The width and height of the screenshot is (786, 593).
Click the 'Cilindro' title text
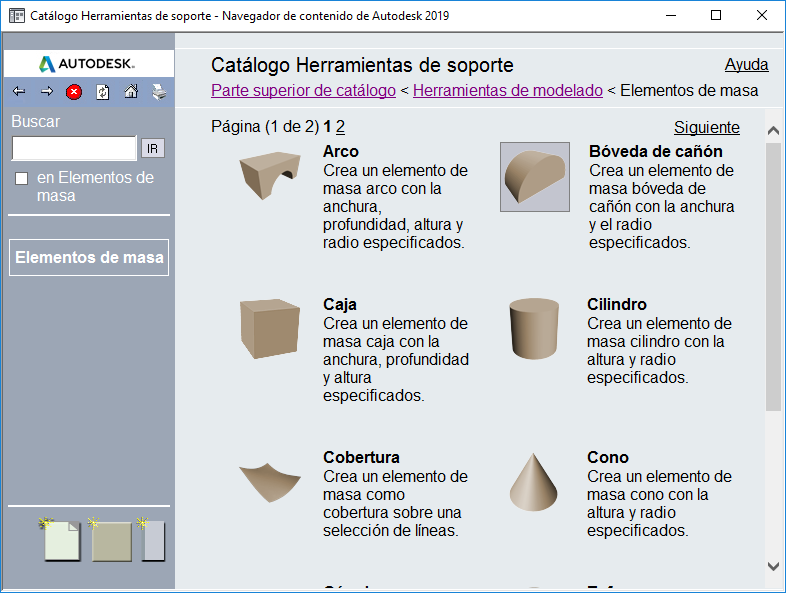(617, 304)
